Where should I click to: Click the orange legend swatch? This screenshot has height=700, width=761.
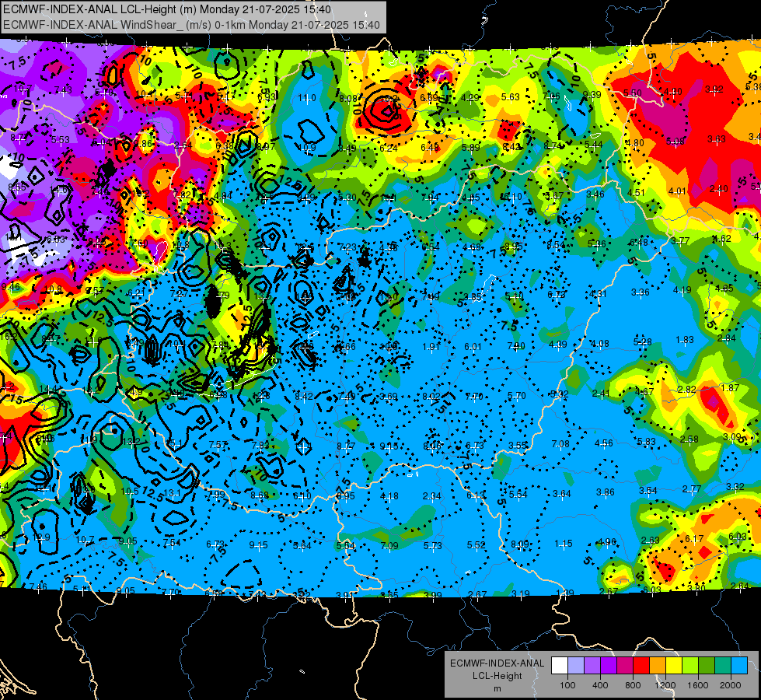[658, 666]
